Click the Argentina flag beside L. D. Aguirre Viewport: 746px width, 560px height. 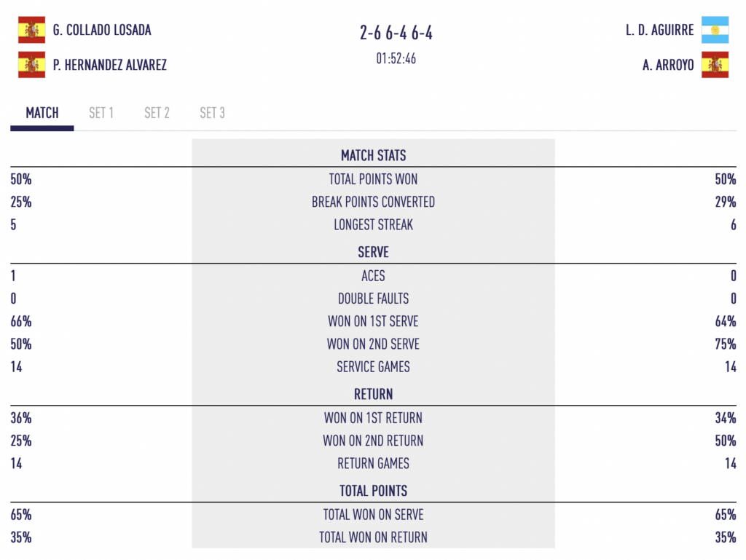[x=715, y=30]
